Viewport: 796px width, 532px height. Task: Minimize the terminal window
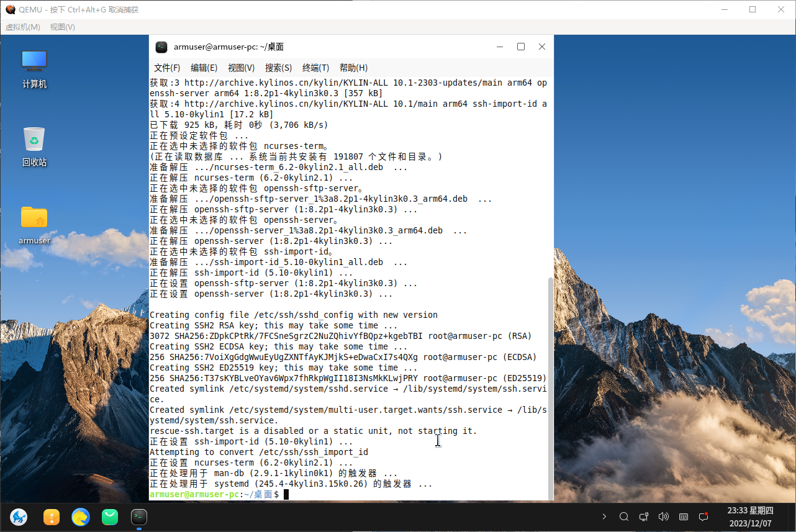coord(500,47)
